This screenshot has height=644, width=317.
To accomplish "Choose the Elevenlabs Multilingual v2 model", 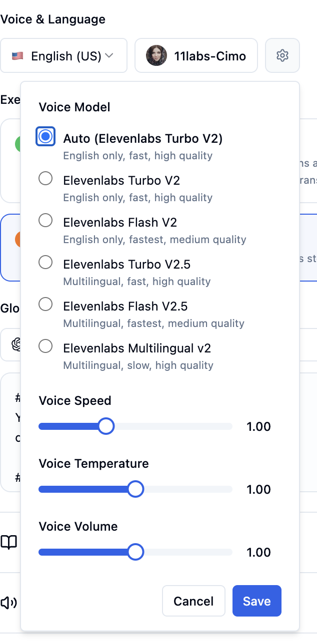I will point(45,345).
